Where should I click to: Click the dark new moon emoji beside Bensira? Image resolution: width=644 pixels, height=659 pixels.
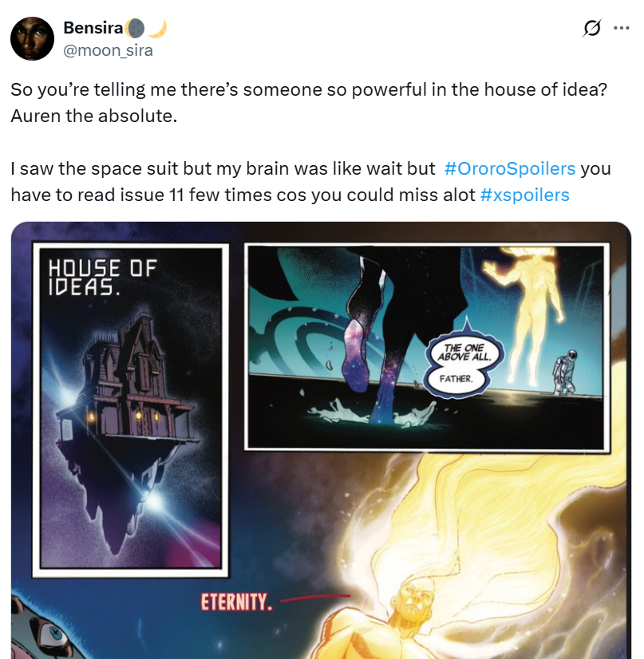[x=136, y=28]
